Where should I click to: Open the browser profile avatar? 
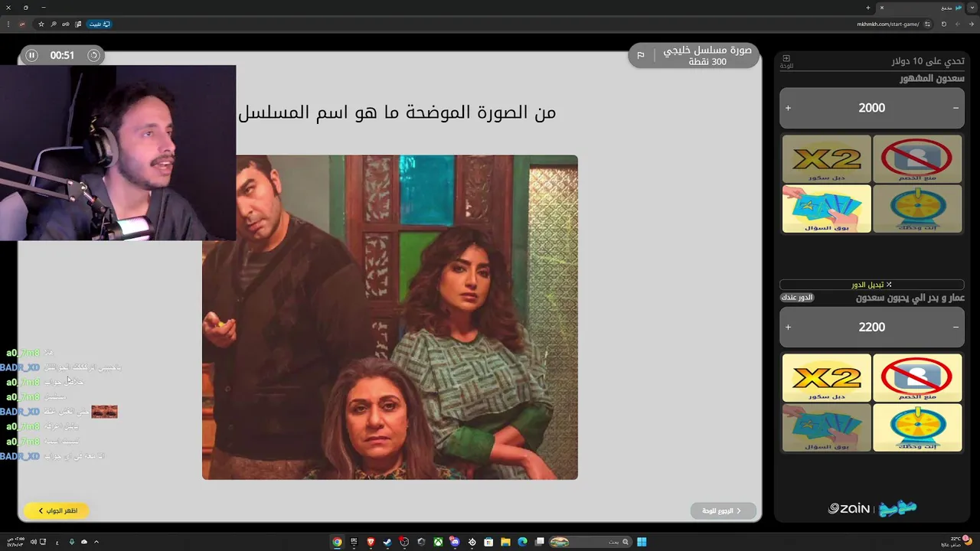(21, 24)
